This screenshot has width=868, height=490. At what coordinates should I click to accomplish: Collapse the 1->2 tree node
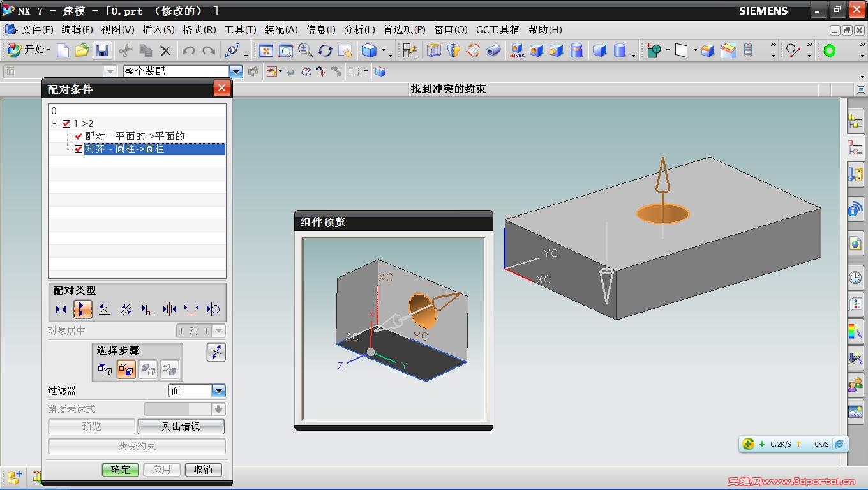click(x=55, y=123)
